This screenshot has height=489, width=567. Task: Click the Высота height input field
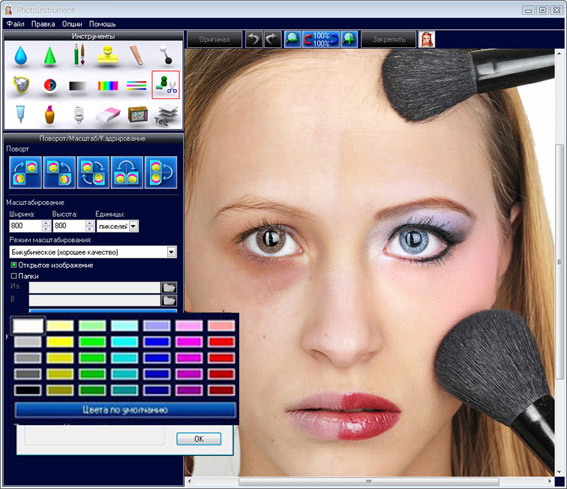(69, 226)
